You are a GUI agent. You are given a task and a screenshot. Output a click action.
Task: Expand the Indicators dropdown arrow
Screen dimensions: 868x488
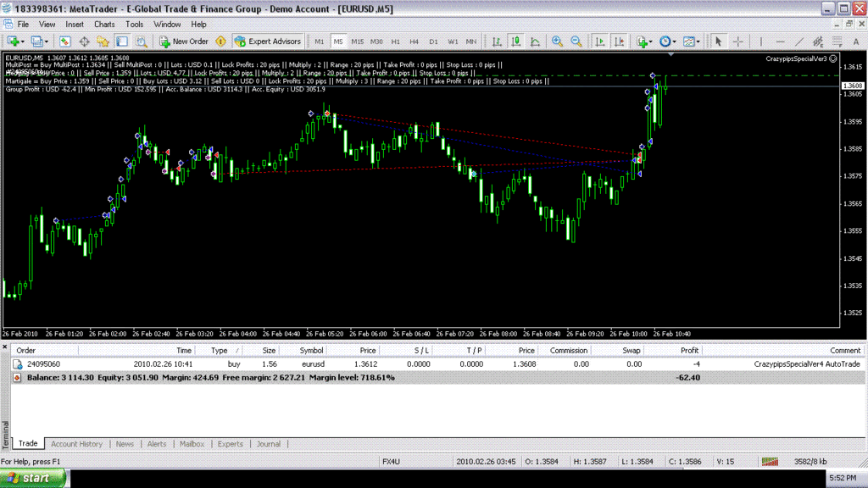point(650,42)
